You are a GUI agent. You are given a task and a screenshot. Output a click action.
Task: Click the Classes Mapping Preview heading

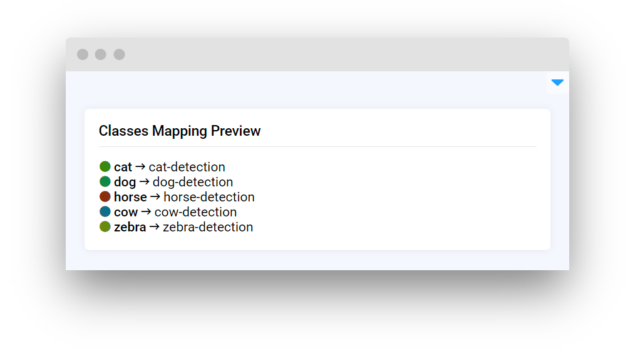point(180,131)
